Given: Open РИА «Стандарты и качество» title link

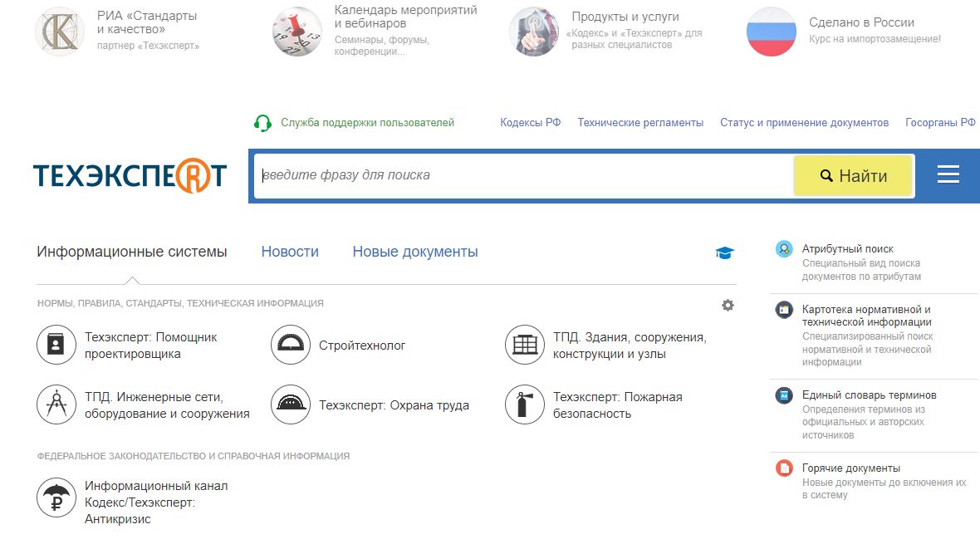Looking at the screenshot, I should (x=147, y=22).
